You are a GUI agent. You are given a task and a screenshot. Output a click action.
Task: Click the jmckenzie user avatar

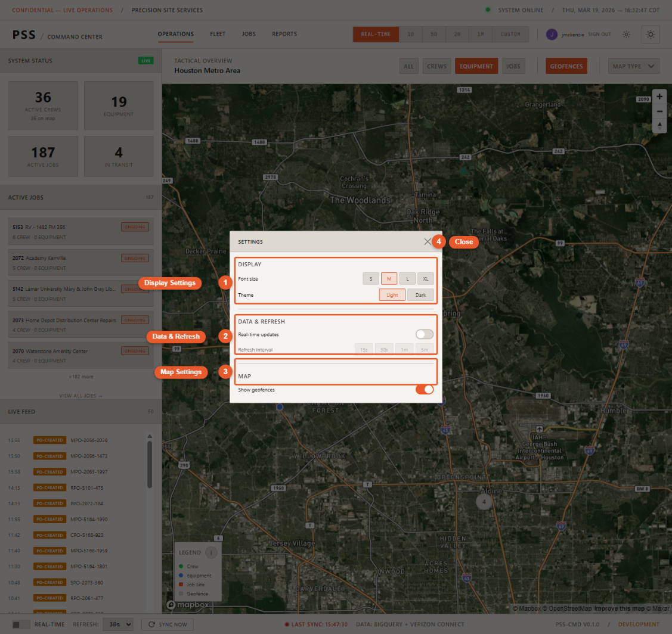(552, 35)
